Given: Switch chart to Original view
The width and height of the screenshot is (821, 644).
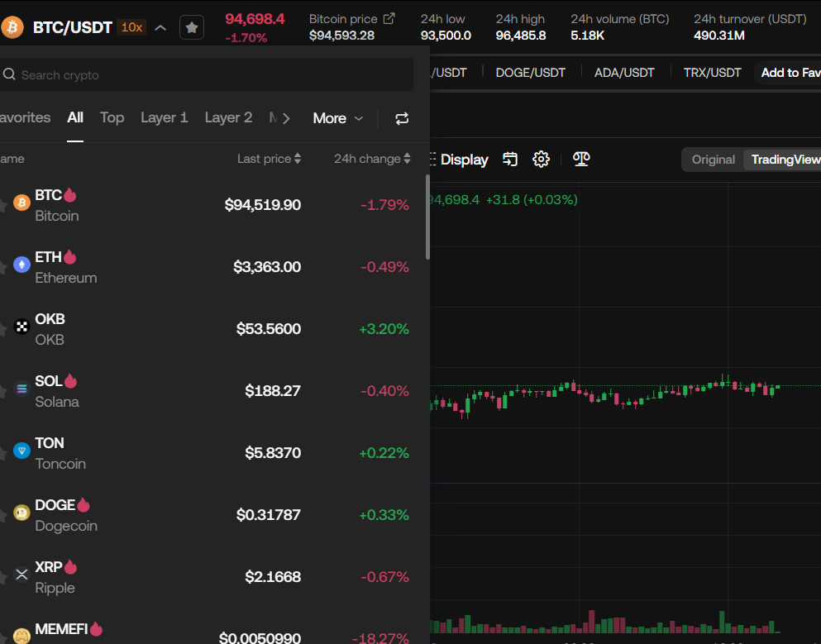Looking at the screenshot, I should click(714, 160).
